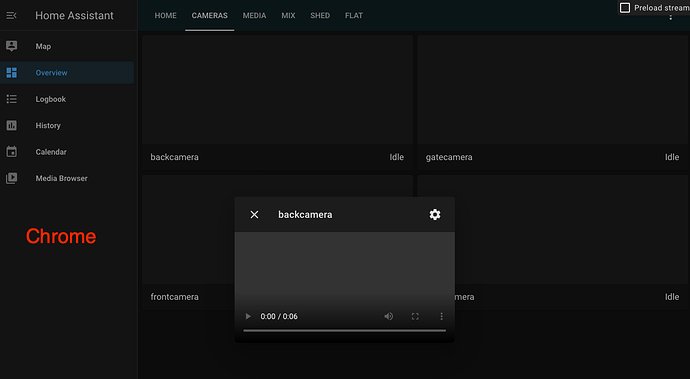Close the backcamera dialog
Screen dimensions: 690x379
tap(254, 214)
